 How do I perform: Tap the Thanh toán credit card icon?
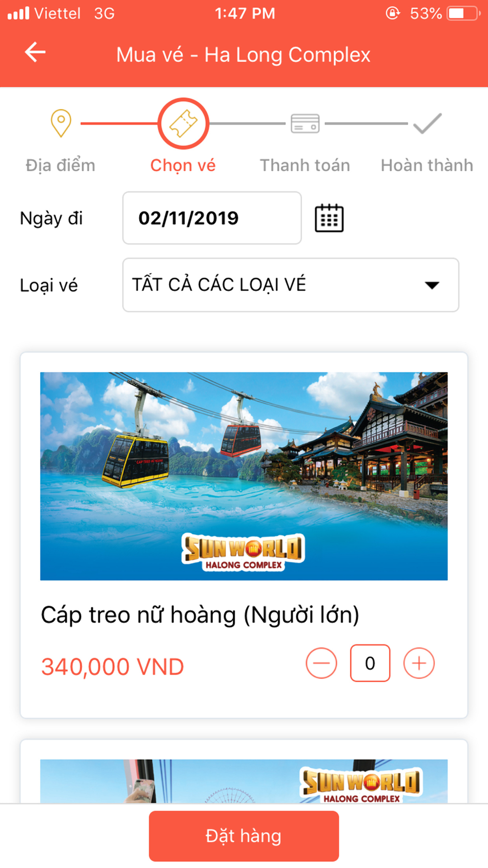point(305,124)
